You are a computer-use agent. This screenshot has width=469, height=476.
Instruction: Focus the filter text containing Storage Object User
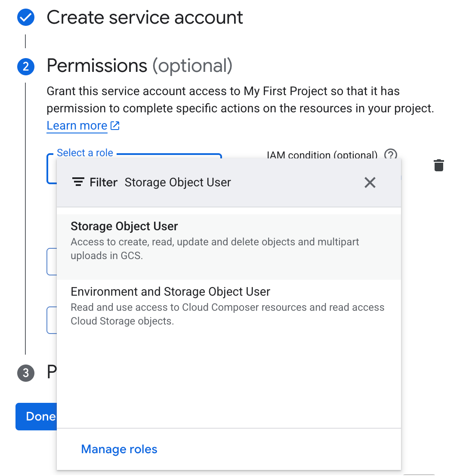178,182
